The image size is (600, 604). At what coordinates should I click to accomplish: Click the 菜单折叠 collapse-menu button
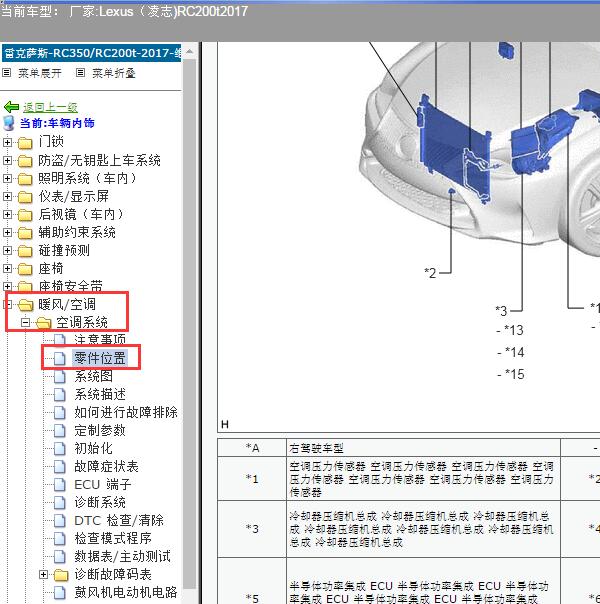coord(114,73)
